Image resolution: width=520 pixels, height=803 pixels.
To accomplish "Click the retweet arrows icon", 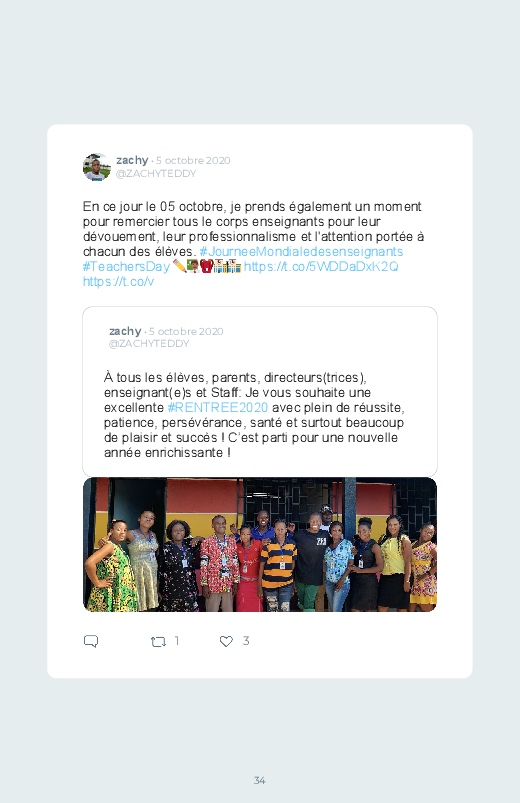I will [x=158, y=641].
